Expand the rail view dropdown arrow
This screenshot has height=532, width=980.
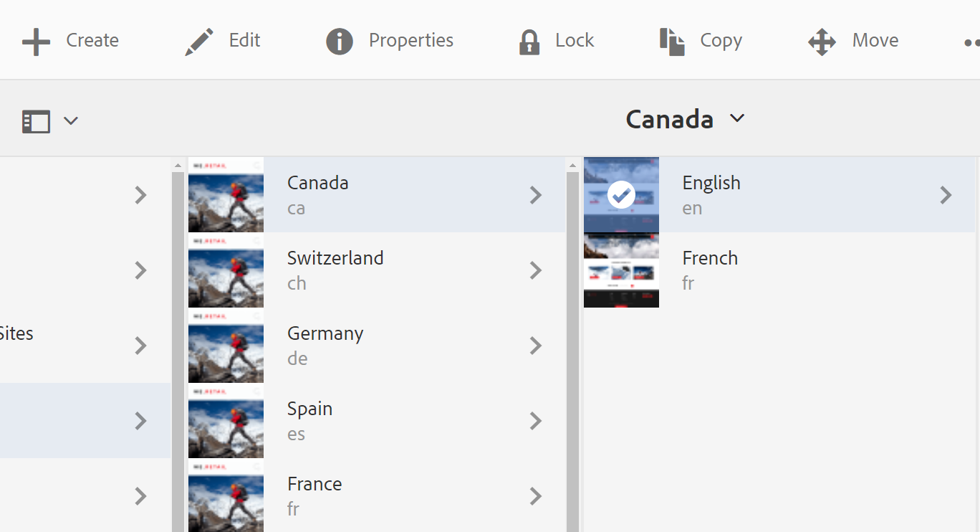tap(70, 120)
